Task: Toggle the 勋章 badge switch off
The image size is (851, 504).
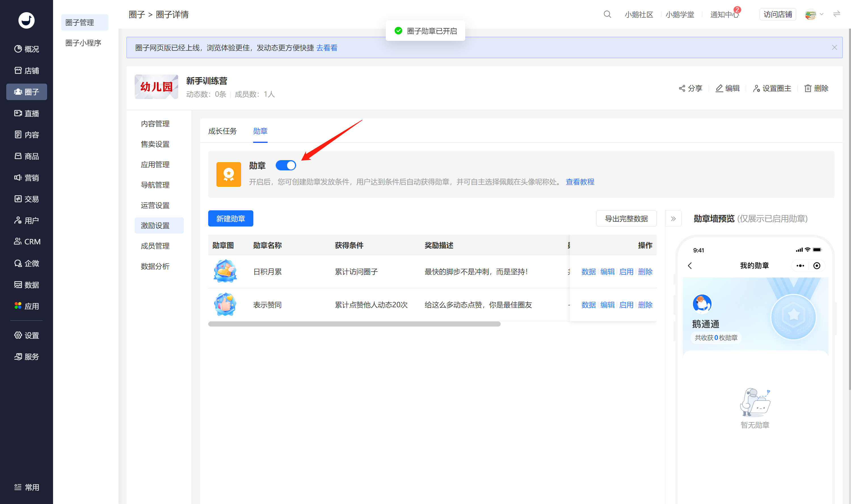Action: coord(285,165)
